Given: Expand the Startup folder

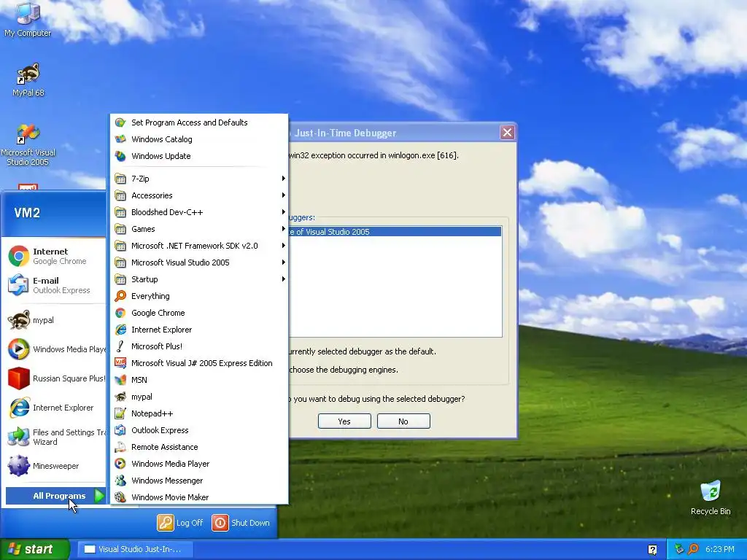Looking at the screenshot, I should click(199, 279).
